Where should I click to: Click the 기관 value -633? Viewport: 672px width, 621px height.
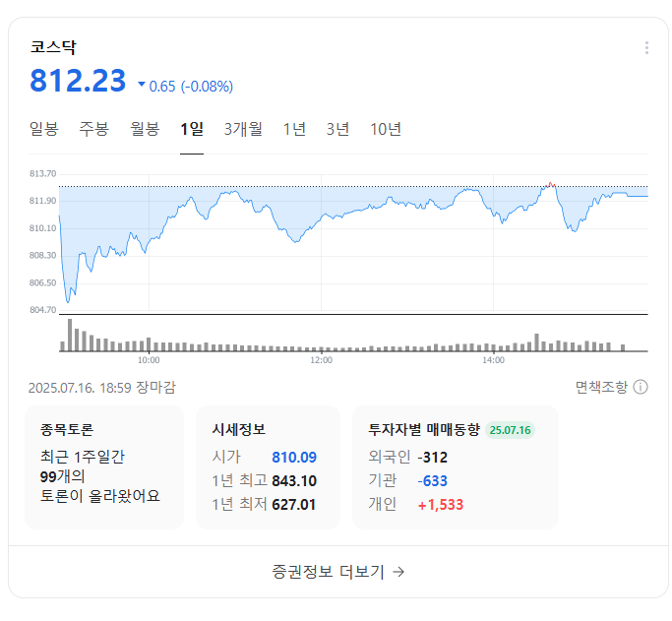point(433,481)
